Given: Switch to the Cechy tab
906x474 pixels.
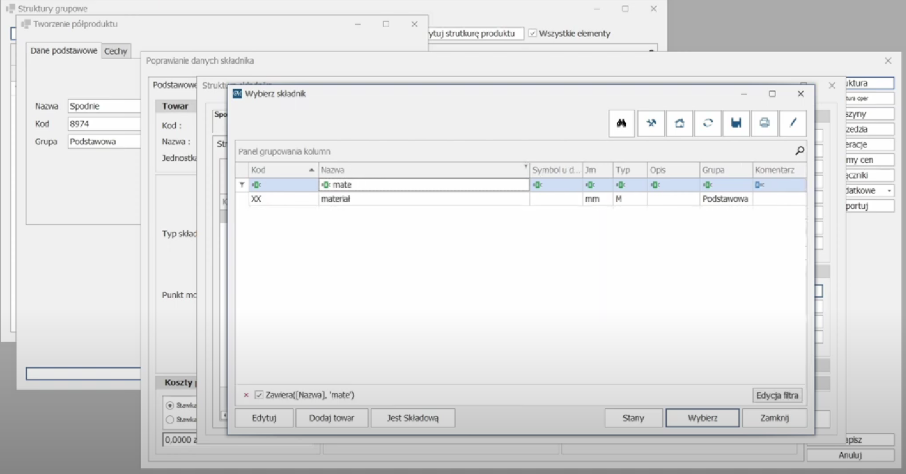Looking at the screenshot, I should click(x=116, y=51).
